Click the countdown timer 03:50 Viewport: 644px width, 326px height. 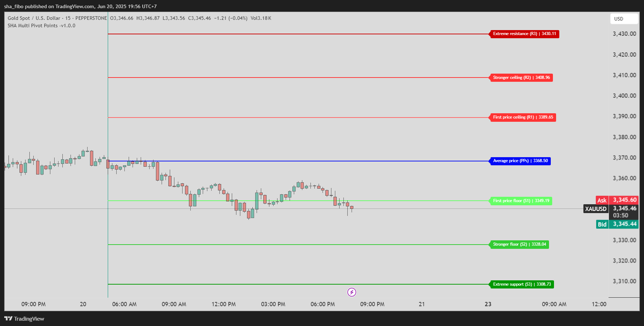pyautogui.click(x=621, y=215)
